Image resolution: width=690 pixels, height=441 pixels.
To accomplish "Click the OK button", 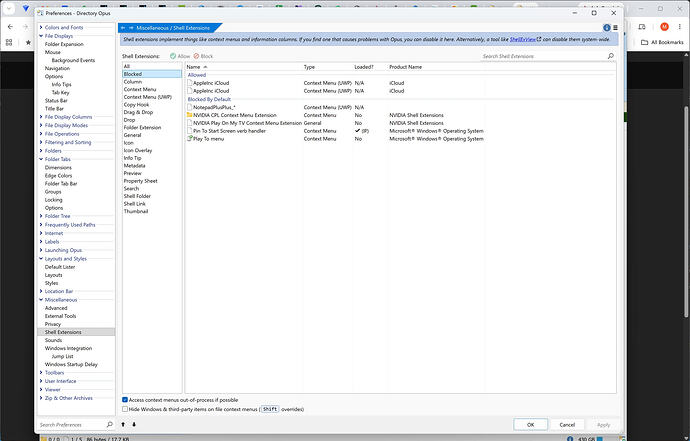I will (530, 425).
